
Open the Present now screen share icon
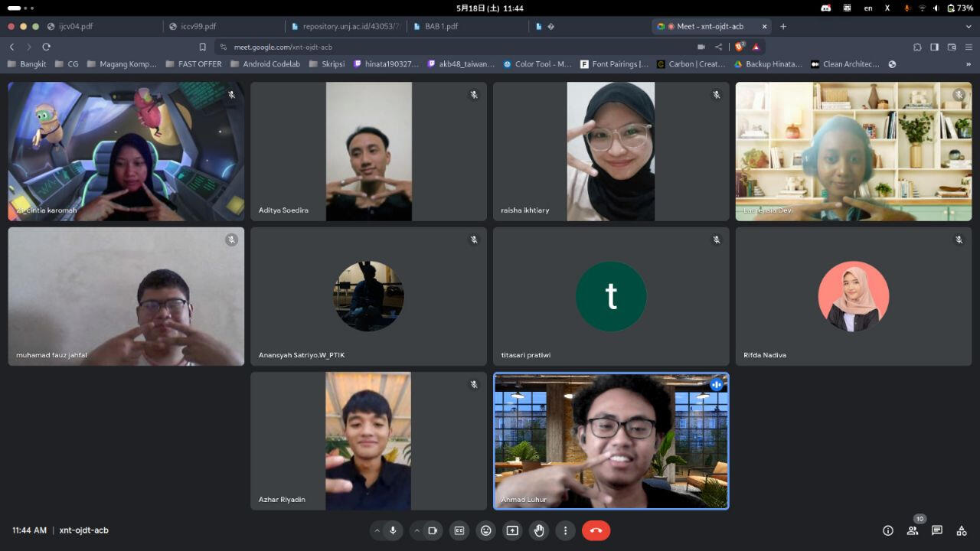pyautogui.click(x=512, y=530)
